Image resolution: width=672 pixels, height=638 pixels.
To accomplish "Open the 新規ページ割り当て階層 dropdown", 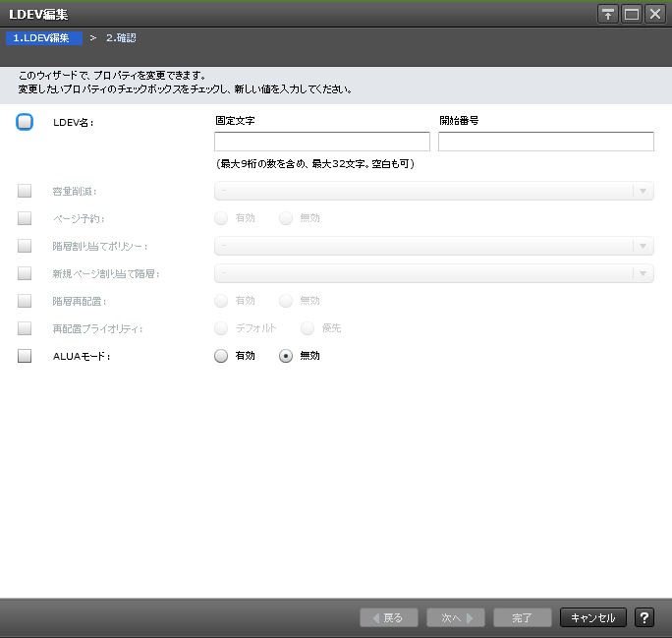I will point(433,273).
